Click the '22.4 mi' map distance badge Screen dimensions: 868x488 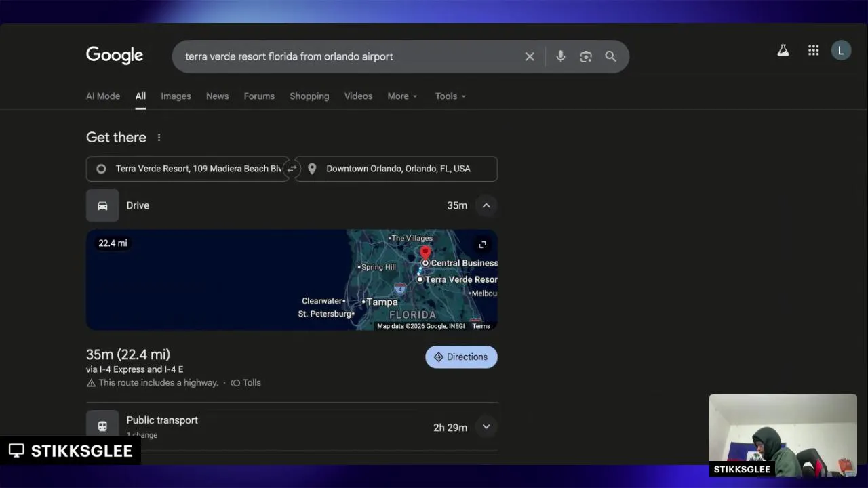pyautogui.click(x=113, y=243)
